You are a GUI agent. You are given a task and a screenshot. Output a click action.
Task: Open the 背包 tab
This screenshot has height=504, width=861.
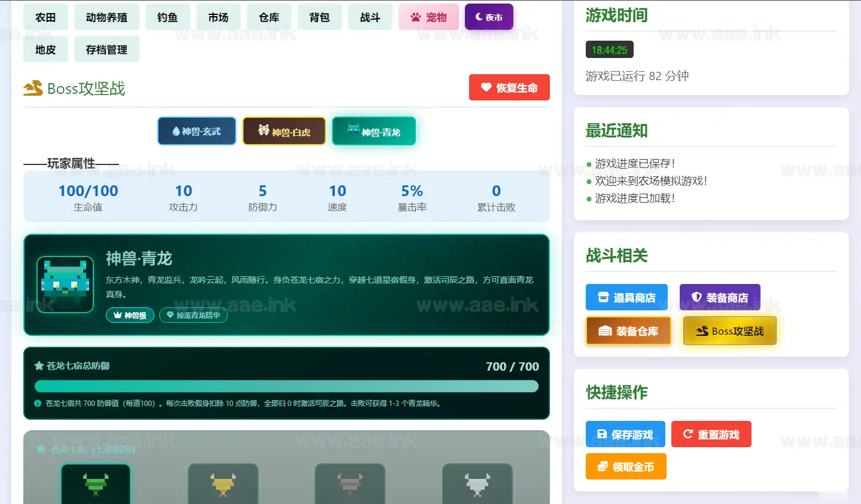point(320,17)
